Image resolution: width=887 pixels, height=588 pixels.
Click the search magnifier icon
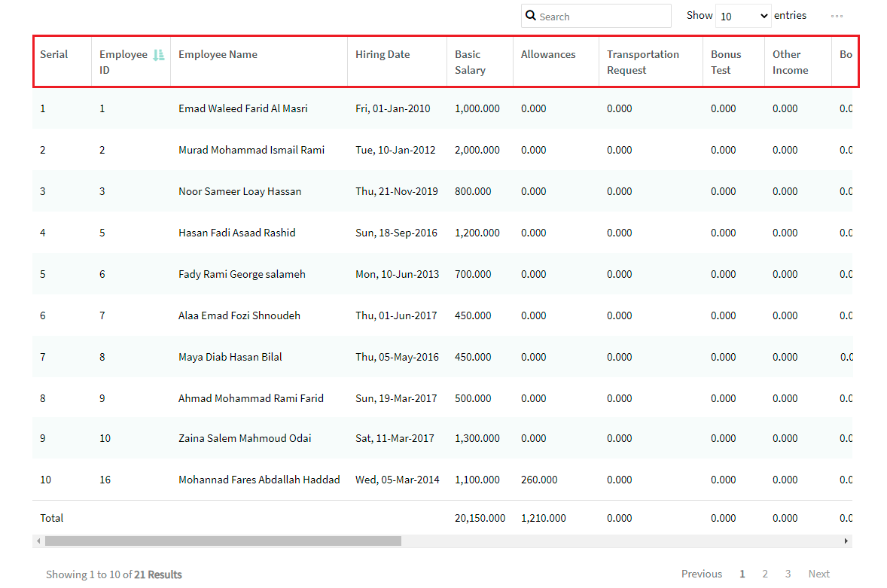click(531, 15)
